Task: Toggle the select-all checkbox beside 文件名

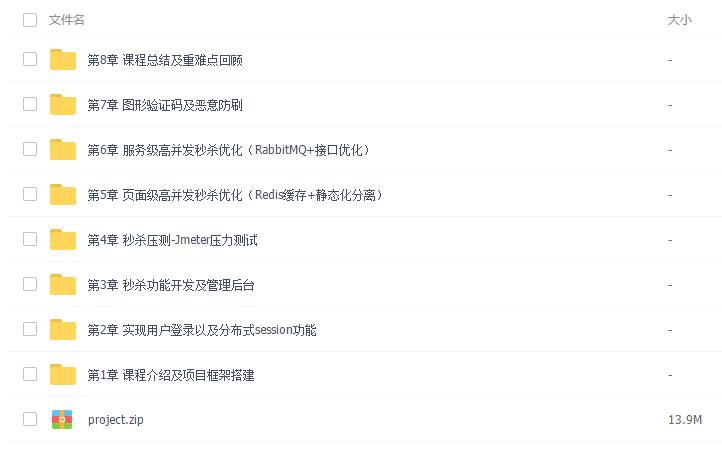Action: coord(30,19)
